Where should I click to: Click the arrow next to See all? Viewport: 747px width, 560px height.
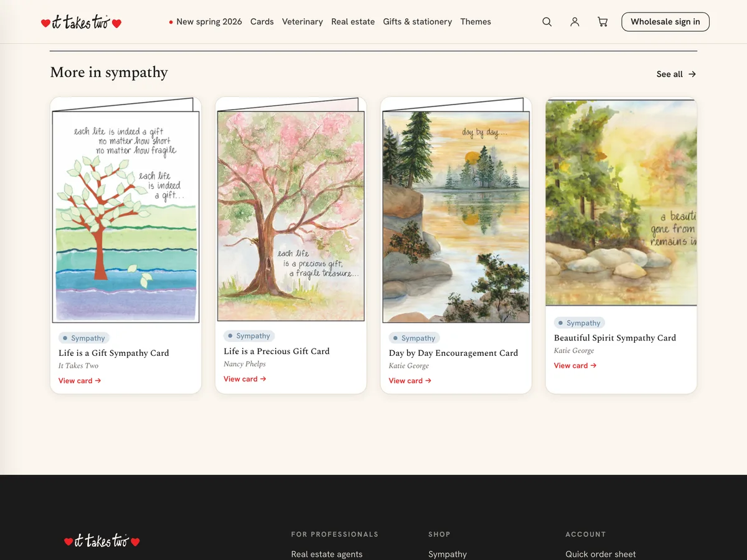[x=692, y=74]
